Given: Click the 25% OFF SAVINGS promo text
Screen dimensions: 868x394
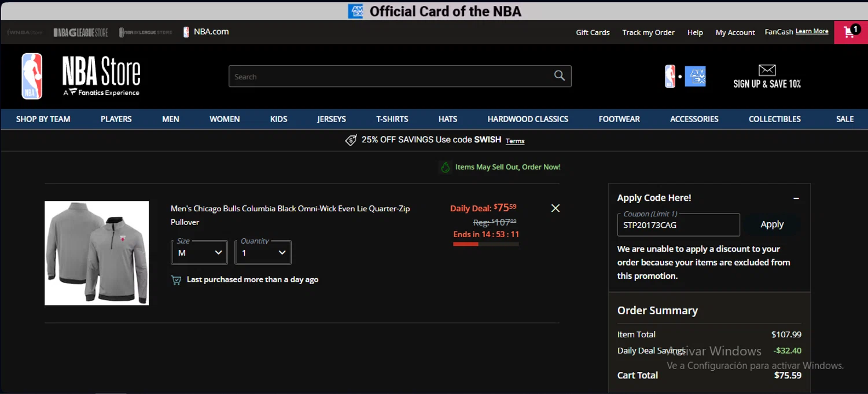Looking at the screenshot, I should click(x=431, y=140).
